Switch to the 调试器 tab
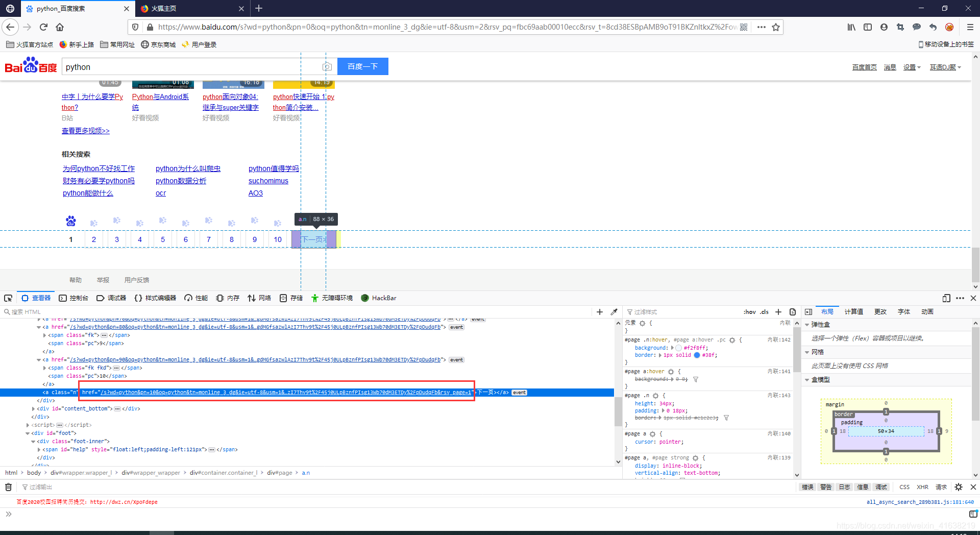This screenshot has height=535, width=980. click(111, 298)
